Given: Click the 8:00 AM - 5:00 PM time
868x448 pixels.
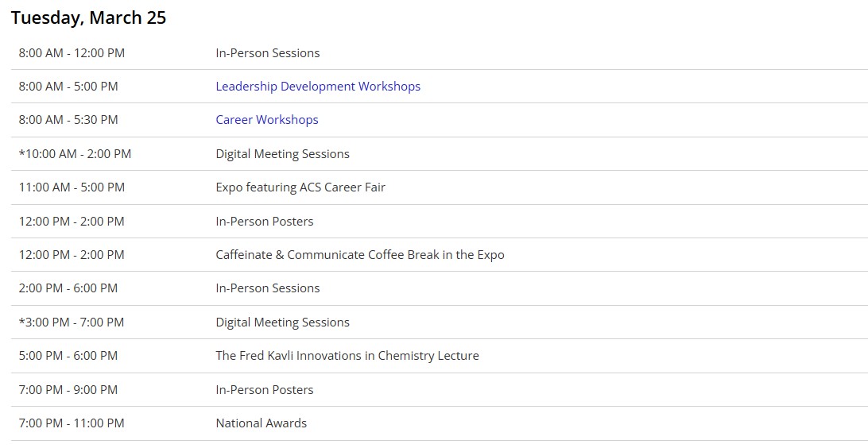Looking at the screenshot, I should click(x=68, y=87).
